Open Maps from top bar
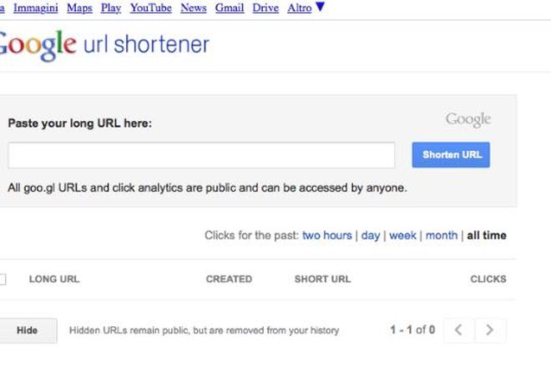Image resolution: width=551 pixels, height=392 pixels. (79, 8)
